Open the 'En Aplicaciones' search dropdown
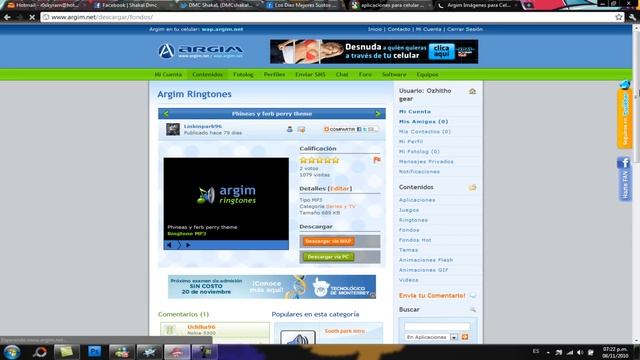This screenshot has height=360, width=640. point(431,337)
